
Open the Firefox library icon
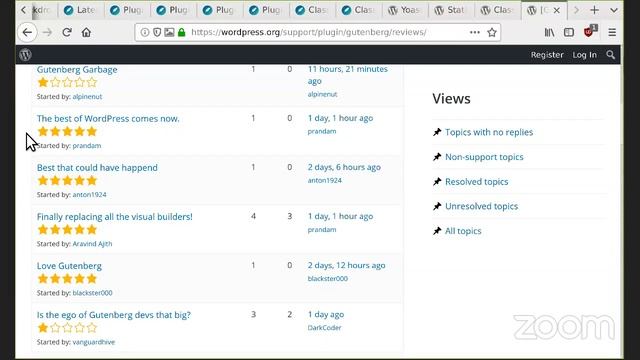[x=549, y=32]
